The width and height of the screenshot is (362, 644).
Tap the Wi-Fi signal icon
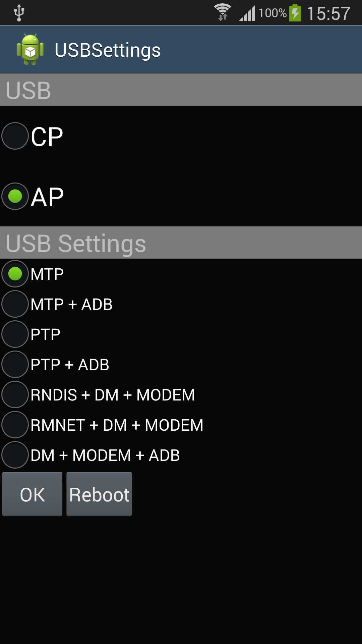tap(223, 12)
